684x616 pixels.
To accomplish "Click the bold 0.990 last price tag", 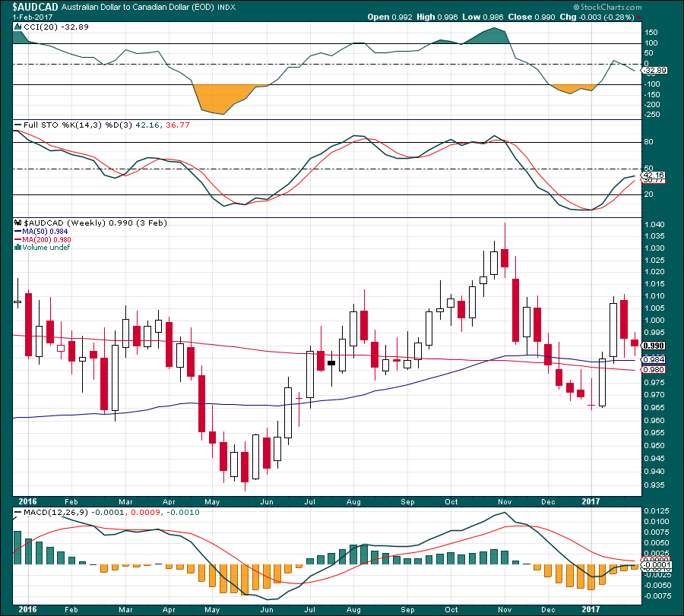I will (x=654, y=346).
